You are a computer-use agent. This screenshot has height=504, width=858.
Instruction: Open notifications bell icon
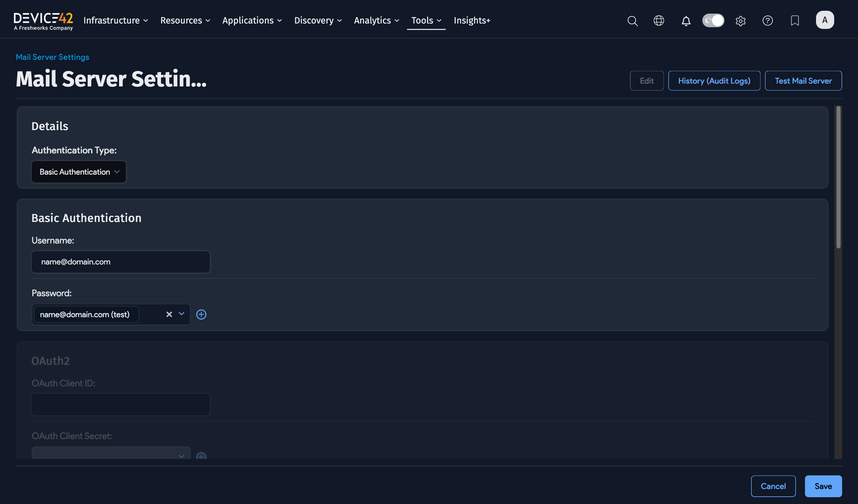pos(686,20)
